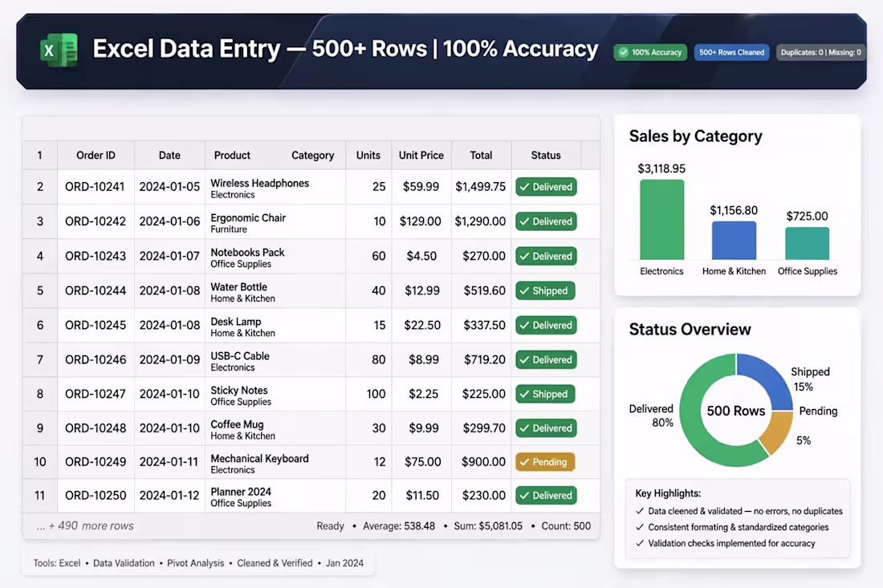Screen dimensions: 883x588
Task: Click the Delivered status for ORD-10246
Action: tap(546, 359)
